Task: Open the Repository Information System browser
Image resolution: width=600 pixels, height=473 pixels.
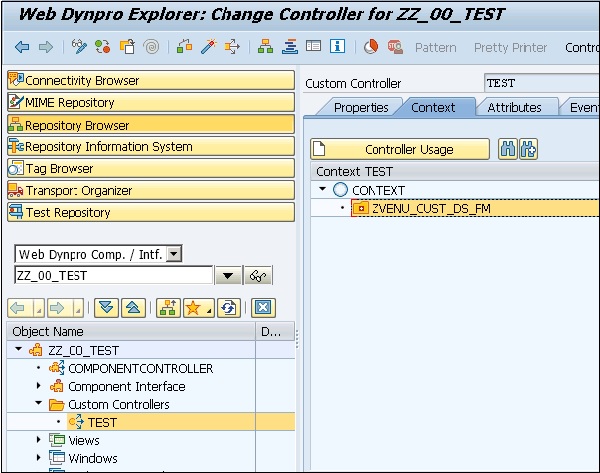Action: coord(151,146)
